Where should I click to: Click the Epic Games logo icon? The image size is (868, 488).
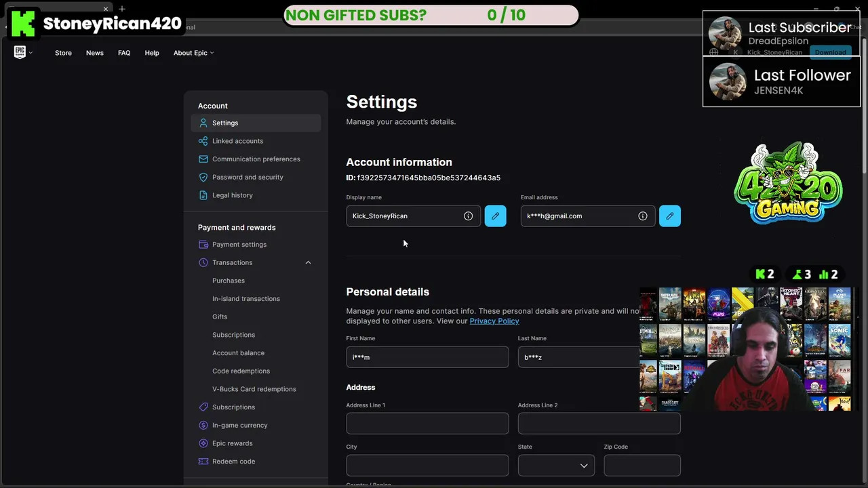coord(20,52)
